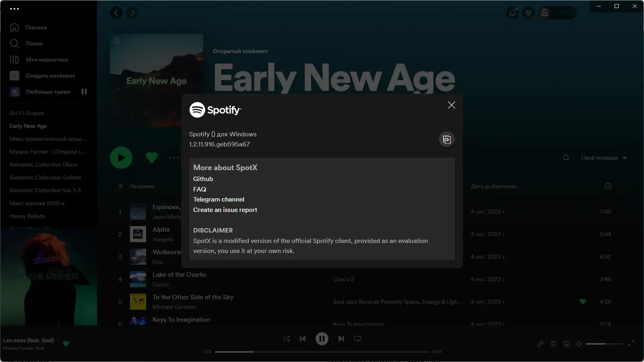Open the Cusco 2 album
Screen dimensions: 644x362
(344, 279)
